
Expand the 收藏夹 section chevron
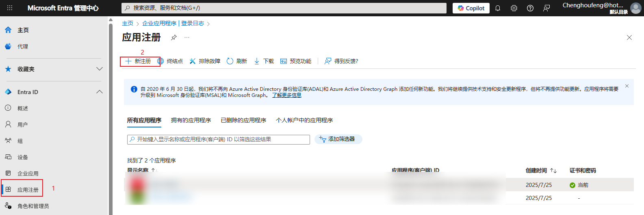point(100,69)
